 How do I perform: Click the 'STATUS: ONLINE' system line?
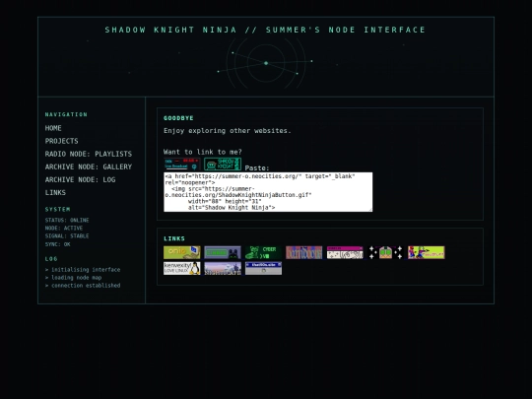pos(67,221)
